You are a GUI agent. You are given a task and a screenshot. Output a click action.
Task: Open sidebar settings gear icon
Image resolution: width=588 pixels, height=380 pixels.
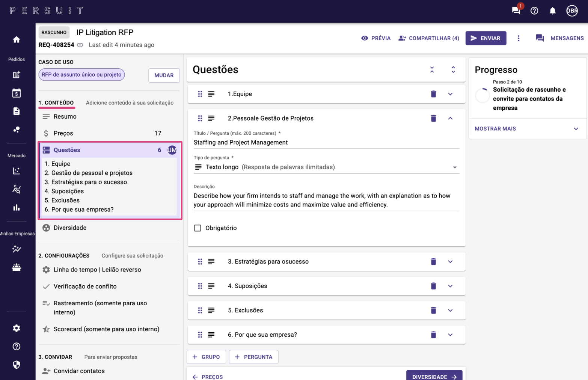(x=17, y=328)
